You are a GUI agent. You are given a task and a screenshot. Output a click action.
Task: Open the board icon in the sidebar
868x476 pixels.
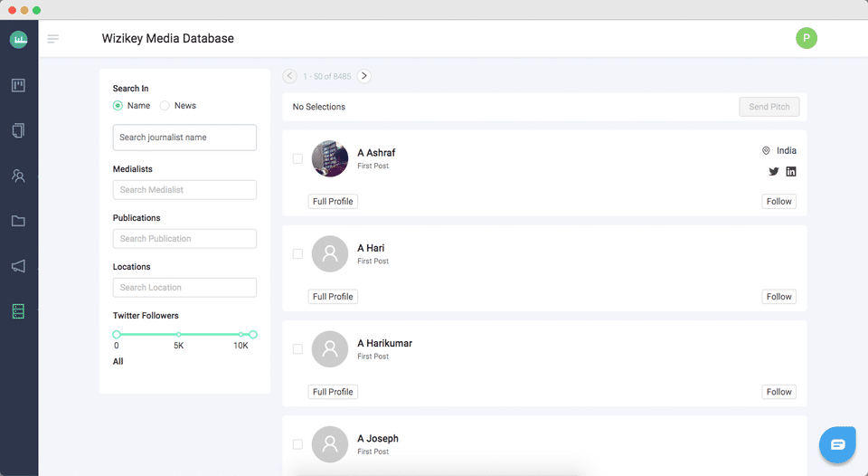(19, 86)
